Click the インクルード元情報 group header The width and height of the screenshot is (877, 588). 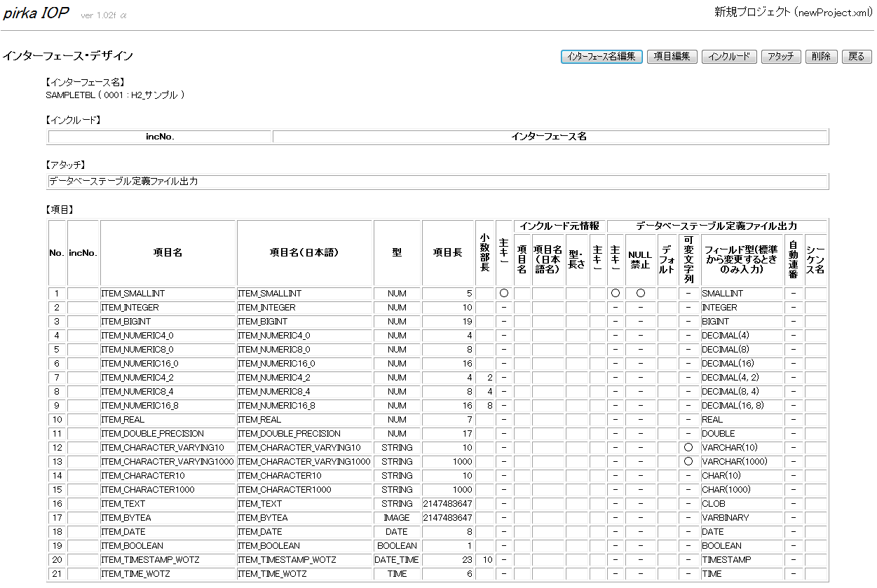click(x=560, y=226)
